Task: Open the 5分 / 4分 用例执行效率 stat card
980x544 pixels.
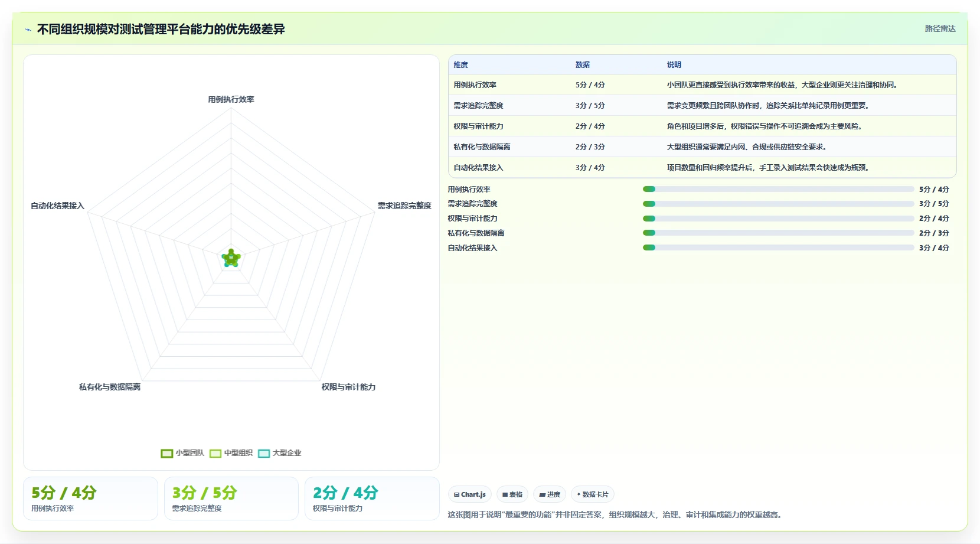Action: pyautogui.click(x=90, y=499)
